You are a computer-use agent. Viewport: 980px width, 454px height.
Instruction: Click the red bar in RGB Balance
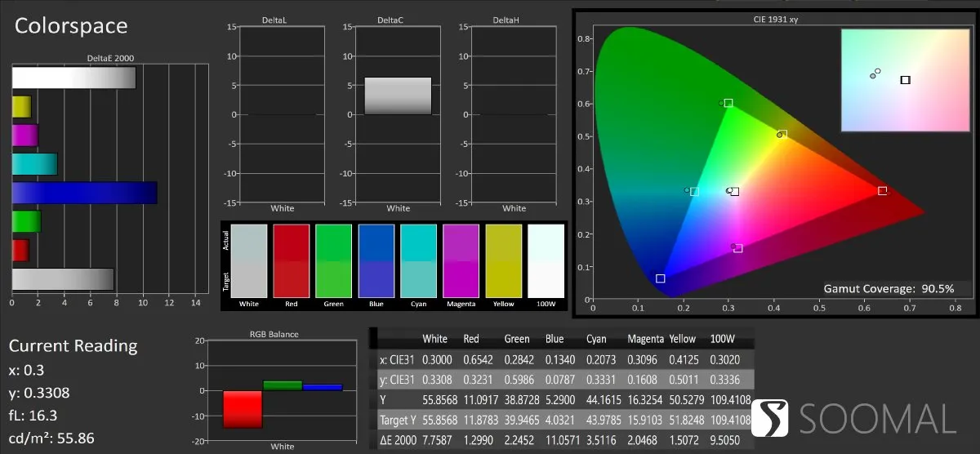[243, 409]
